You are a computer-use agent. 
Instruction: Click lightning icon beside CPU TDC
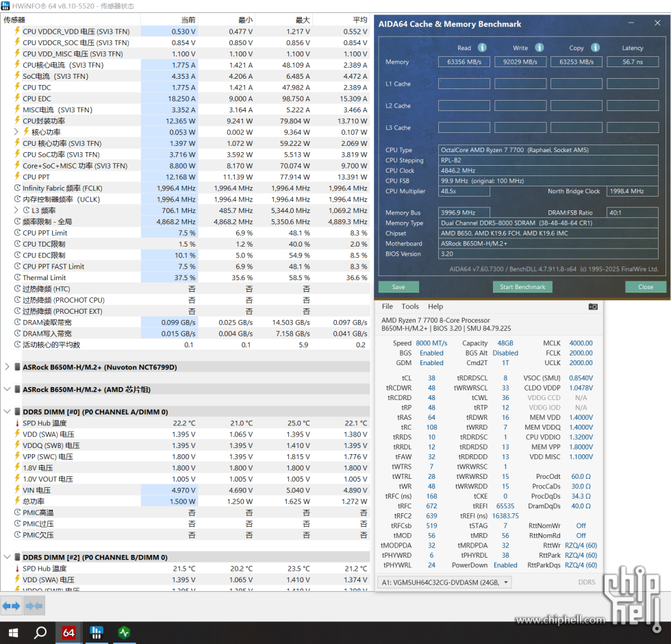(17, 87)
